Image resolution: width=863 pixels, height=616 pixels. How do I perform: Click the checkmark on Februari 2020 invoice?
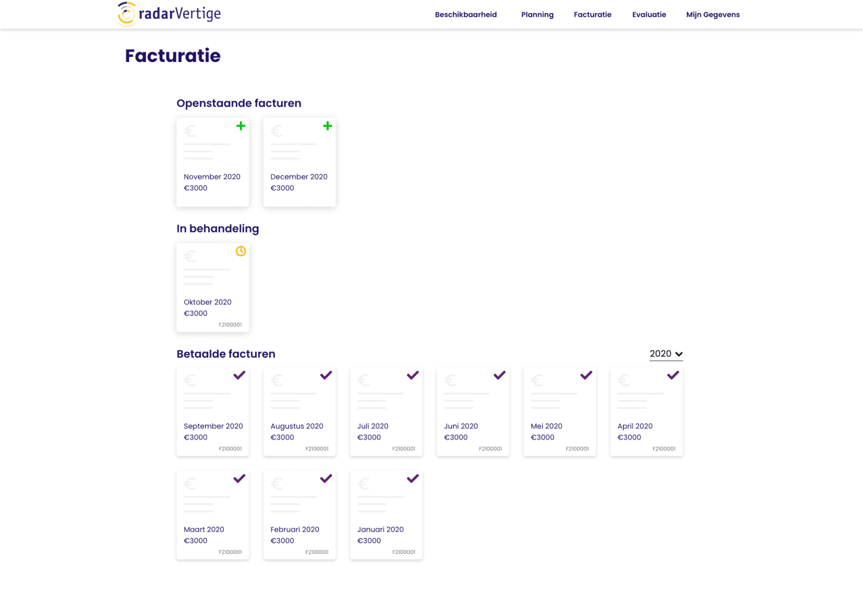[x=326, y=478]
